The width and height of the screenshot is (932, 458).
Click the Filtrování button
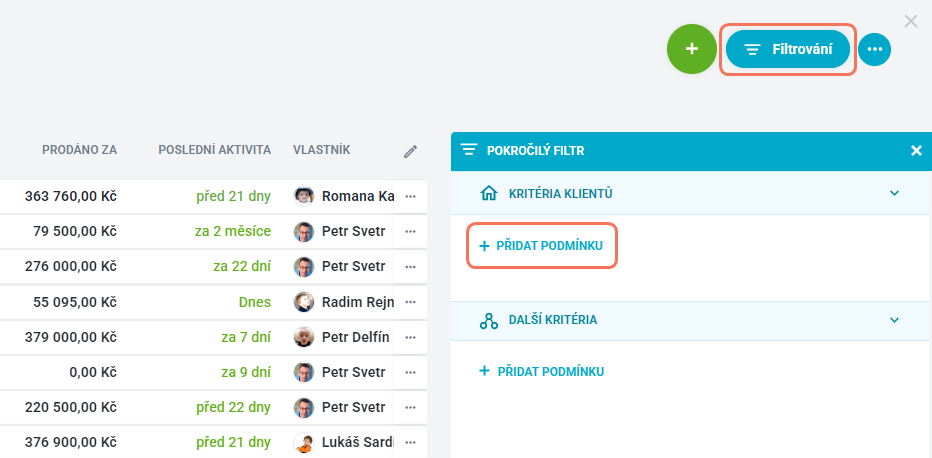[x=788, y=49]
